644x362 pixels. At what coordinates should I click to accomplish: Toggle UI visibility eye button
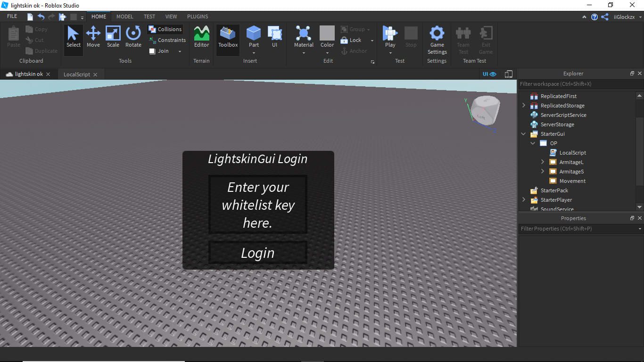click(x=489, y=74)
